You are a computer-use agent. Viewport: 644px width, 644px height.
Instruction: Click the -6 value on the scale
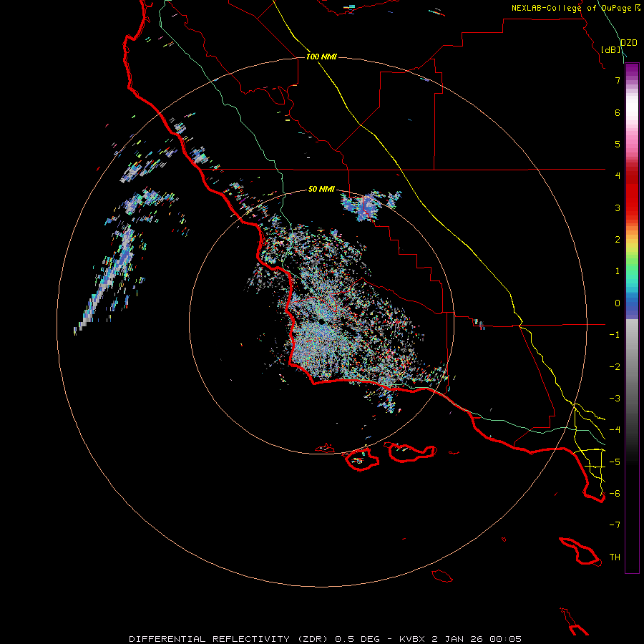pyautogui.click(x=615, y=494)
